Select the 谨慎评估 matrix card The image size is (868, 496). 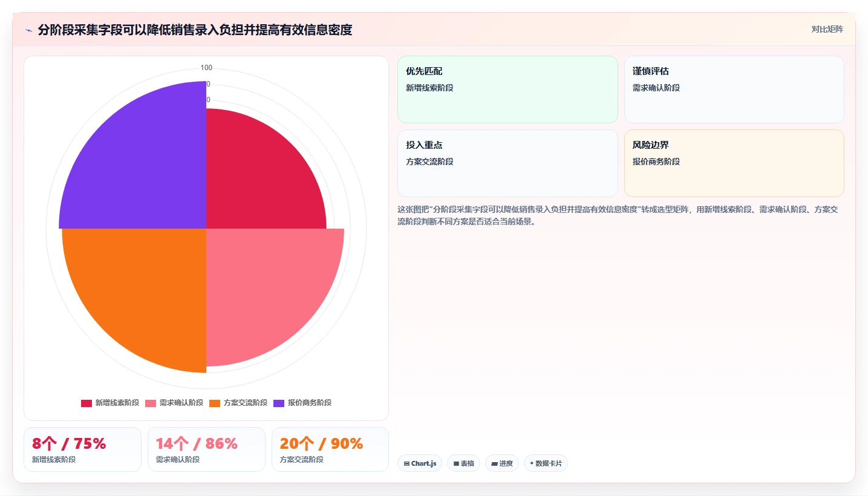(734, 90)
